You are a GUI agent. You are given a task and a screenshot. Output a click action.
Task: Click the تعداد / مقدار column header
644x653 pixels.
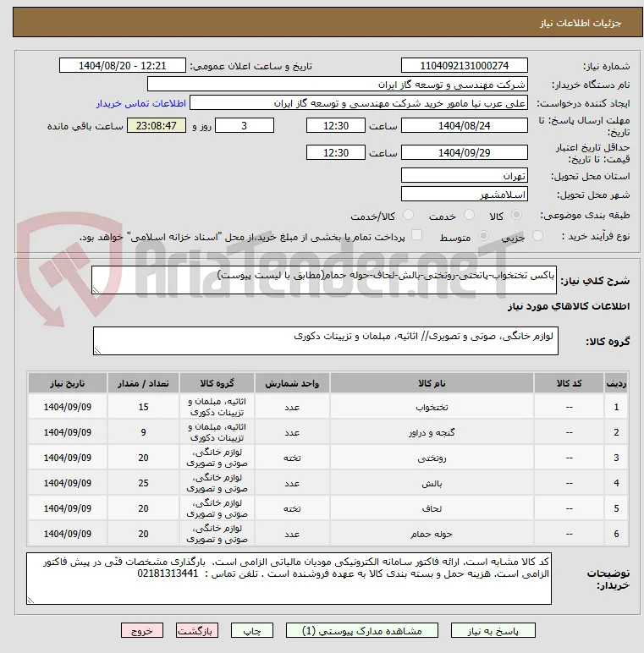click(143, 383)
